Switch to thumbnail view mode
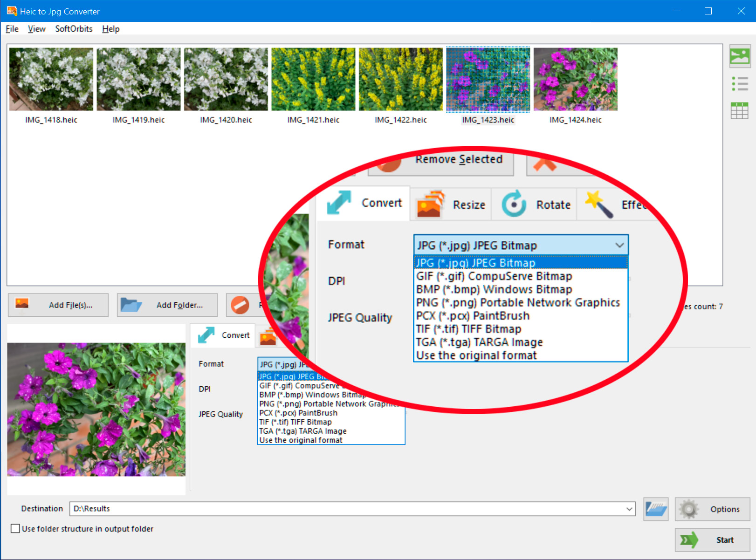 (x=741, y=55)
